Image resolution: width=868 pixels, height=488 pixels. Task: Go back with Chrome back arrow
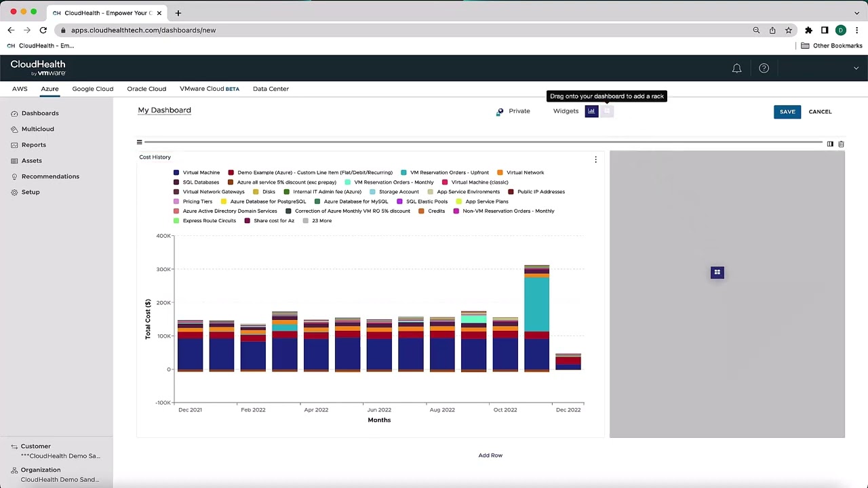[x=11, y=30]
